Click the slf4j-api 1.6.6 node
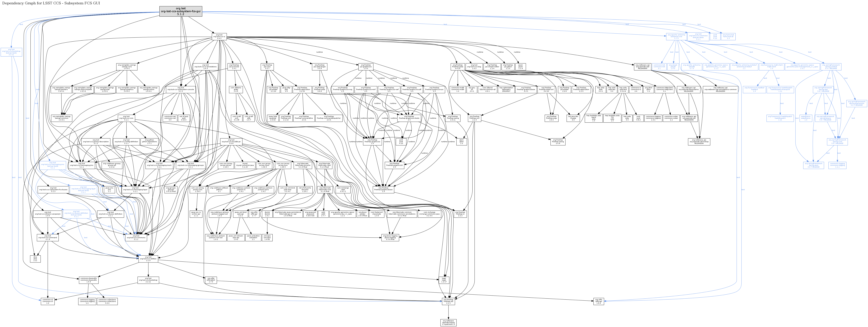The width and height of the screenshot is (868, 327). [x=598, y=301]
